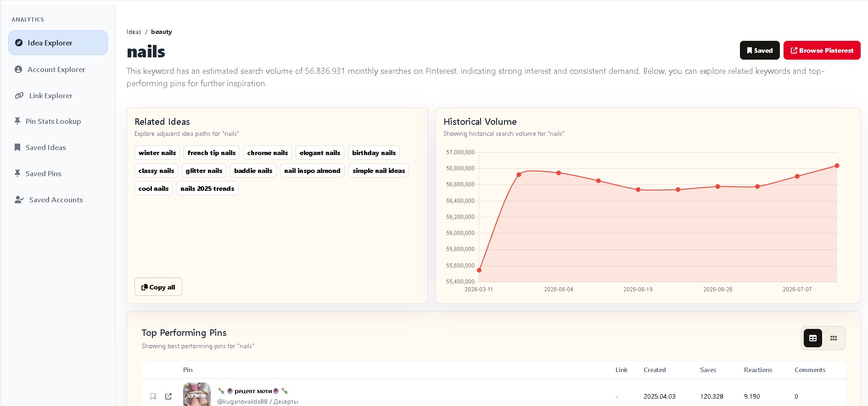Click the рецепт моти pin thumbnail

[197, 394]
